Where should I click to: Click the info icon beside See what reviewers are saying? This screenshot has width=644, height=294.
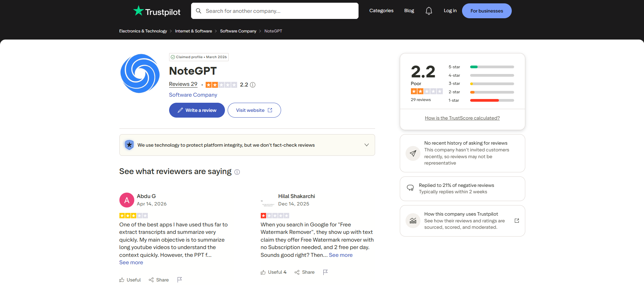click(x=237, y=172)
